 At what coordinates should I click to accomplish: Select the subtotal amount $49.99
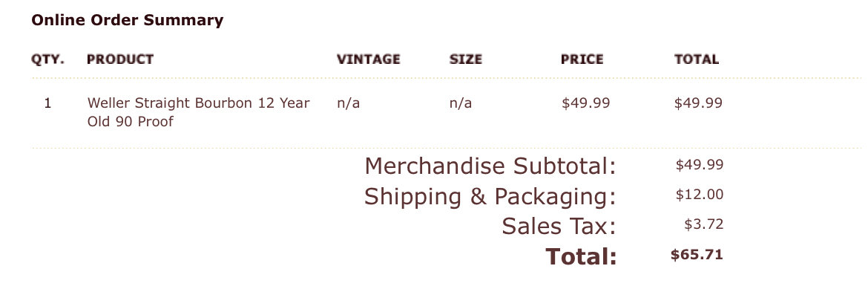(x=699, y=165)
